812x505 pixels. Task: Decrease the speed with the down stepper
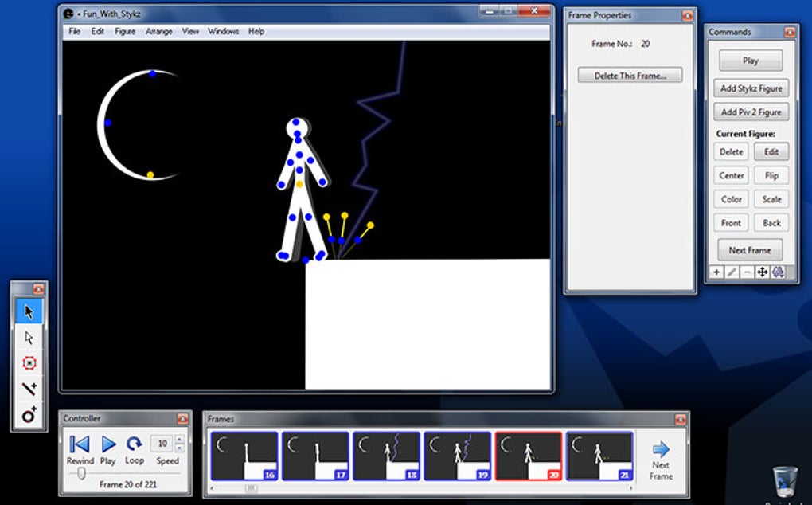pyautogui.click(x=180, y=448)
